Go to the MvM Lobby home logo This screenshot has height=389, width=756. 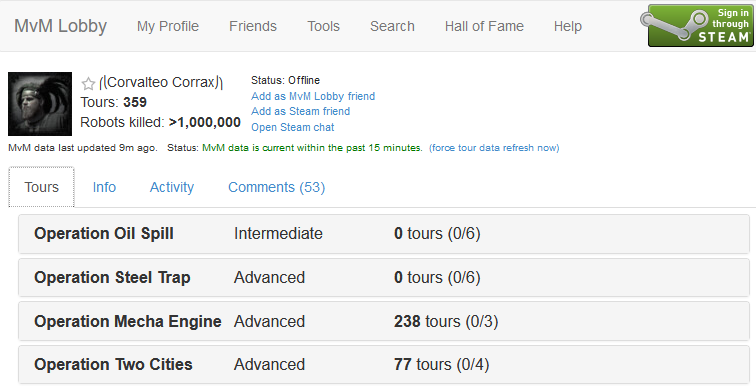(60, 26)
